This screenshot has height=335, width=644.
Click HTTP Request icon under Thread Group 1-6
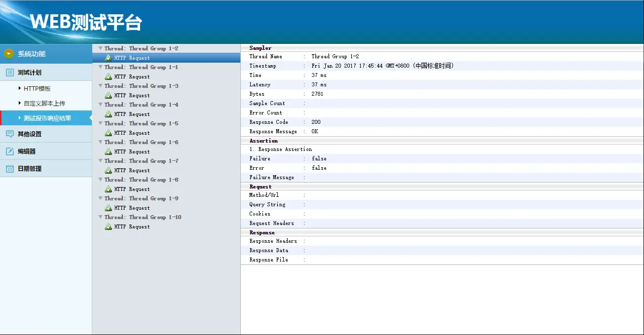[108, 151]
